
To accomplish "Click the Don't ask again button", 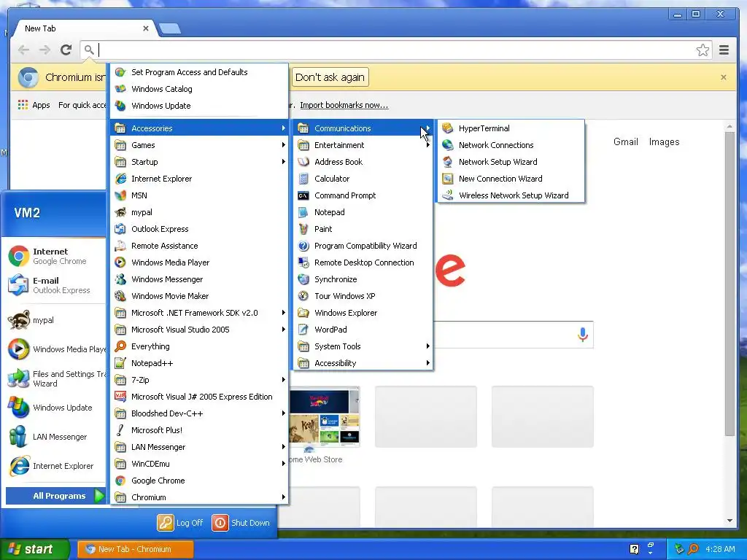I will (x=330, y=77).
